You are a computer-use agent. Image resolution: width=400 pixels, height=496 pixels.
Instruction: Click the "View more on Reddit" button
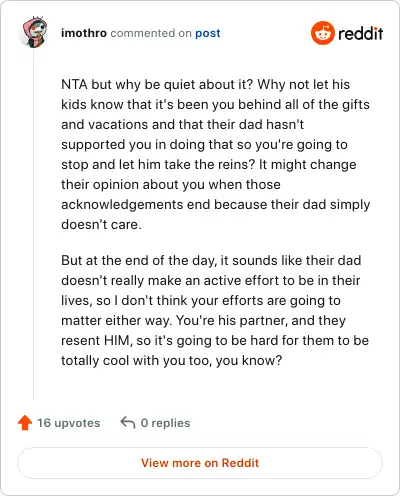coord(200,463)
